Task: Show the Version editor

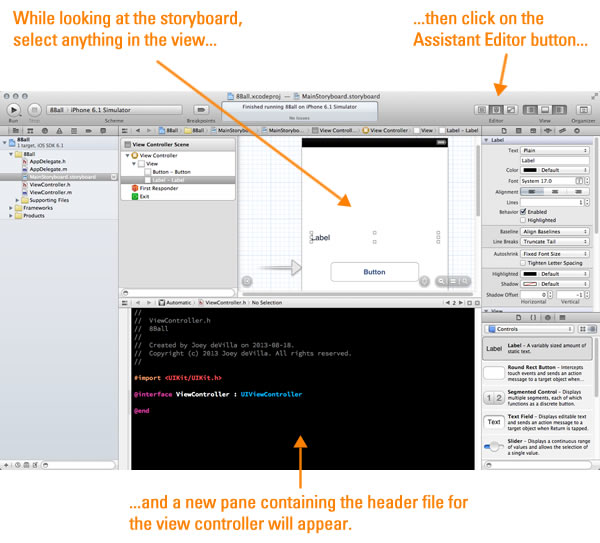Action: tap(510, 110)
